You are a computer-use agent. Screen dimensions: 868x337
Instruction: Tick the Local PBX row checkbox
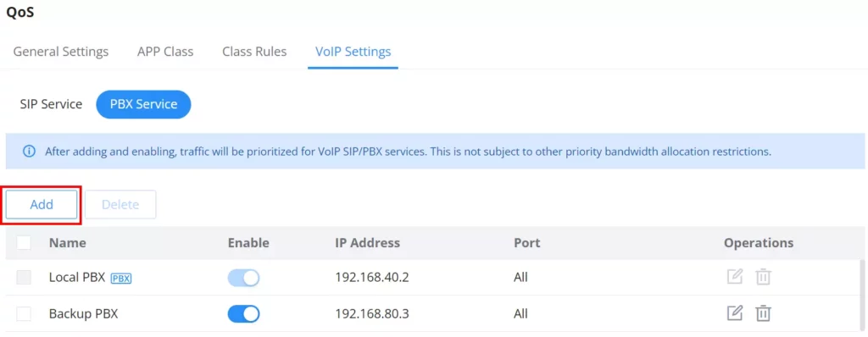[x=24, y=278]
